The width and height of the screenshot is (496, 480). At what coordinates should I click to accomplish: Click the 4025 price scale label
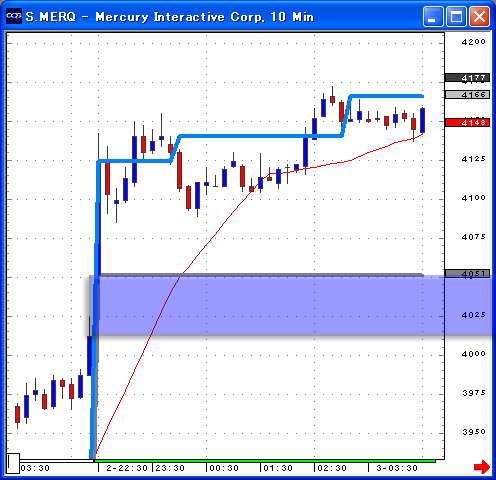tap(473, 315)
